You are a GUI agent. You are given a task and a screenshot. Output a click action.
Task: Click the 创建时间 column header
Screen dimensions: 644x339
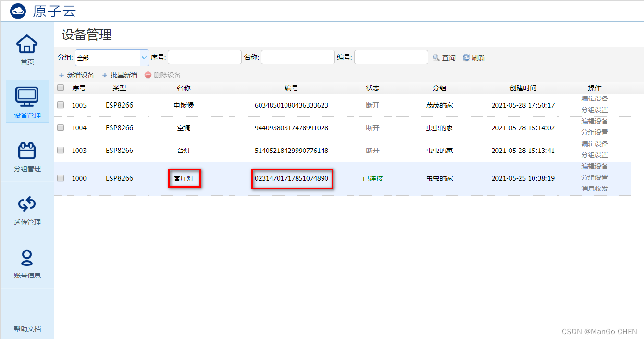point(523,88)
